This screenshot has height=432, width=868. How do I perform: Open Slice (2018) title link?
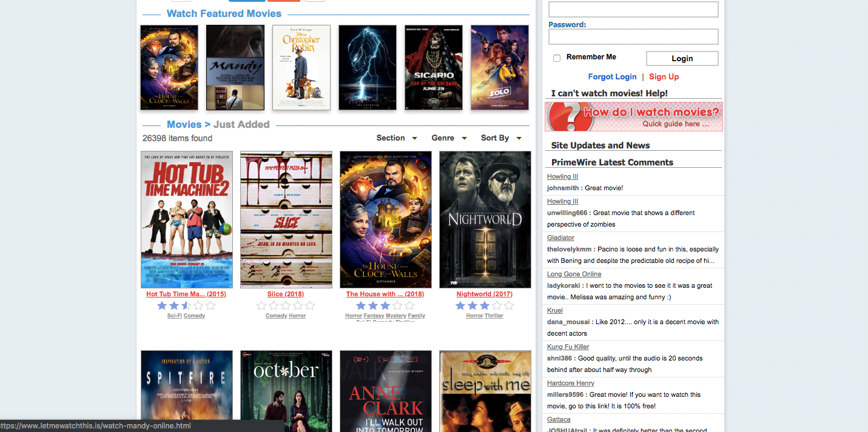[286, 294]
